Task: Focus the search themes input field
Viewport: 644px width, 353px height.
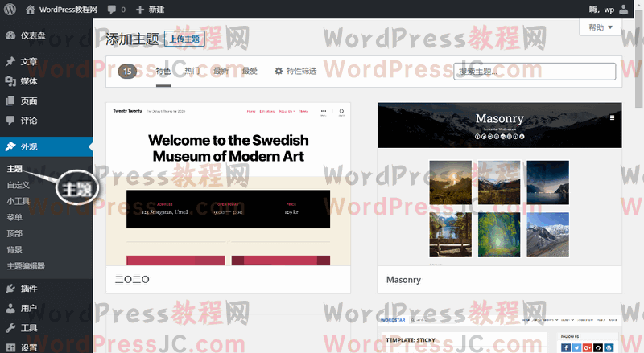Action: click(x=535, y=72)
